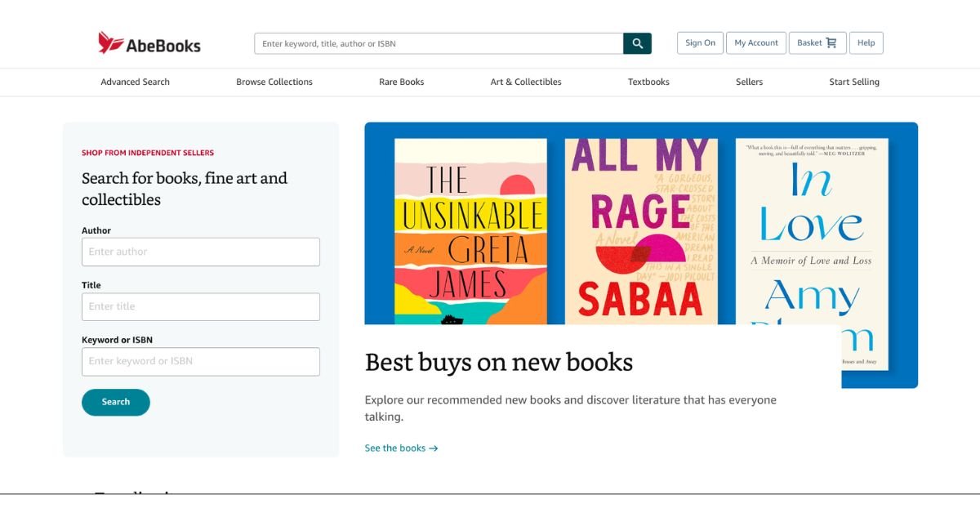Open My Account
The width and height of the screenshot is (980, 513).
click(756, 43)
